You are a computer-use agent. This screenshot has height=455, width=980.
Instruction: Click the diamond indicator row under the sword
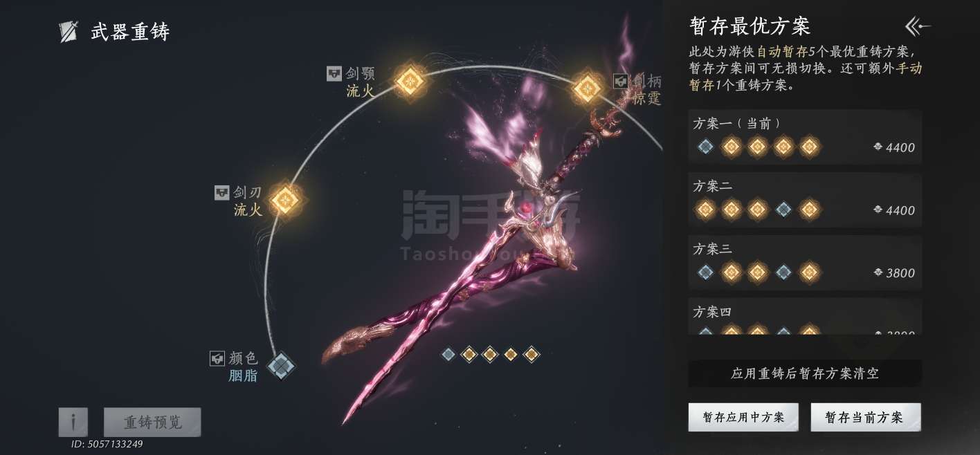click(x=490, y=354)
